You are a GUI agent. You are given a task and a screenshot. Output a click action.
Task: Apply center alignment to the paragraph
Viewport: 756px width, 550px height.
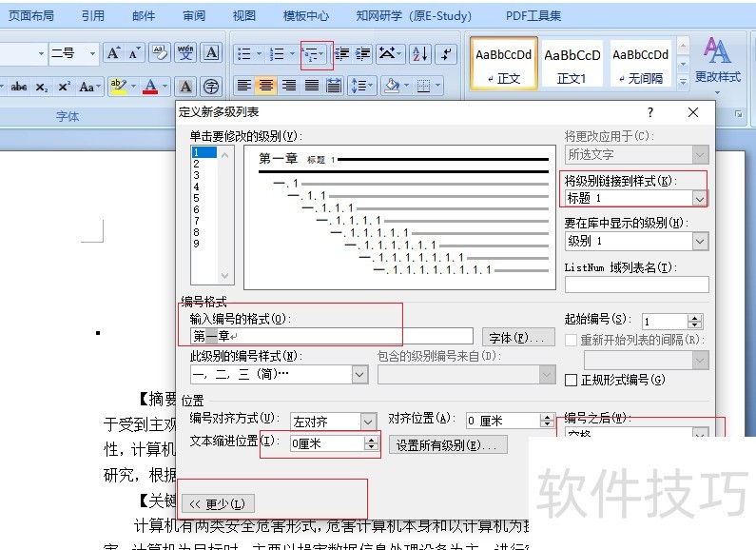[266, 86]
